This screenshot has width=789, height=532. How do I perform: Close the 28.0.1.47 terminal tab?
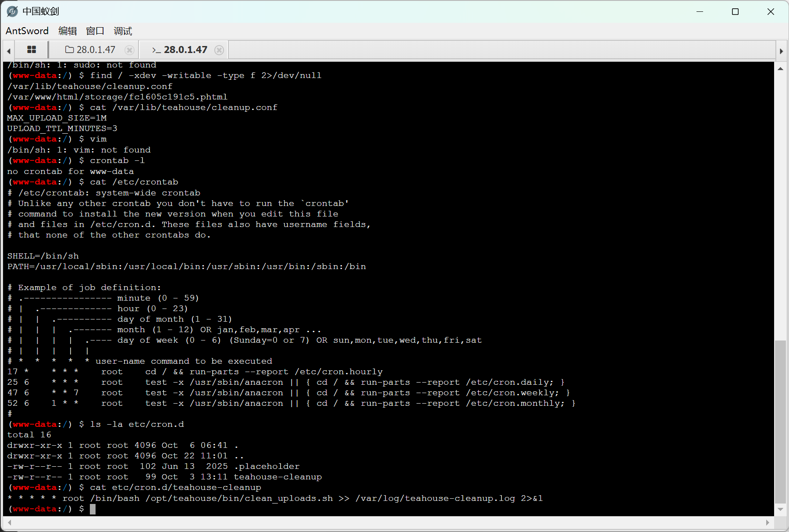click(x=219, y=50)
